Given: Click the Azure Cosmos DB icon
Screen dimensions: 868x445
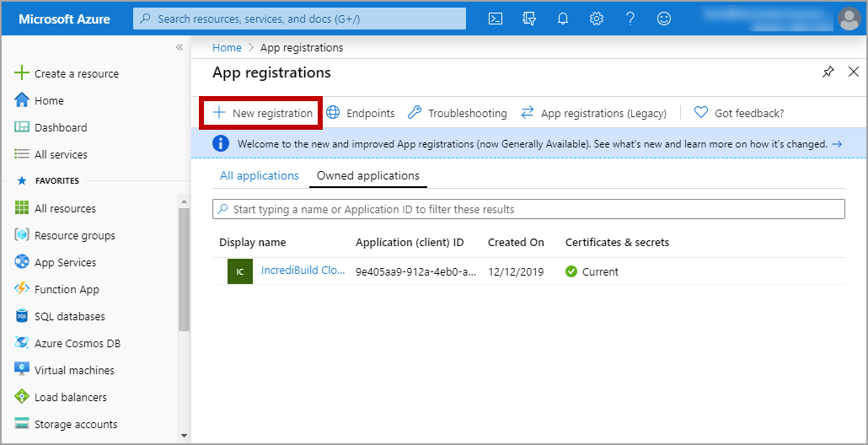Looking at the screenshot, I should click(22, 343).
